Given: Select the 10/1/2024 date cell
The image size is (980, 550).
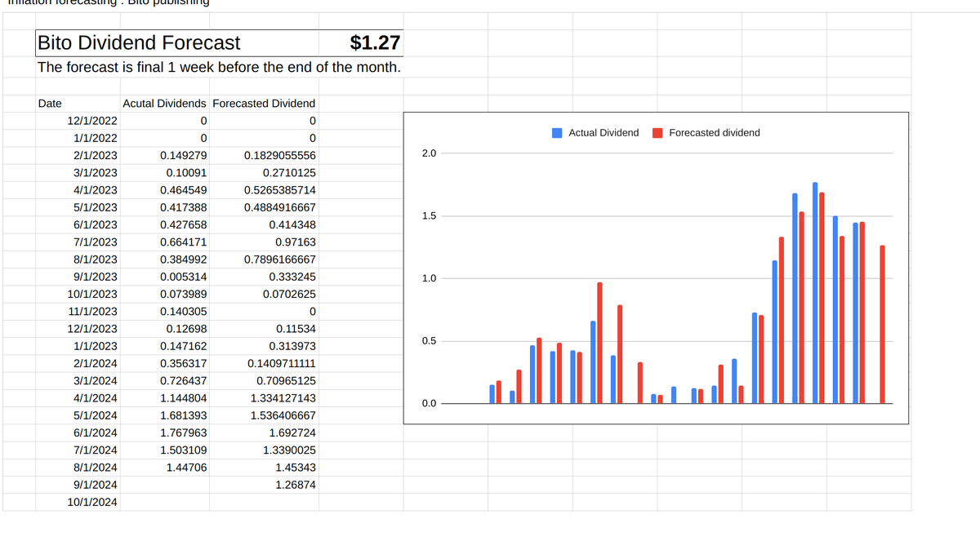Looking at the screenshot, I should [77, 502].
